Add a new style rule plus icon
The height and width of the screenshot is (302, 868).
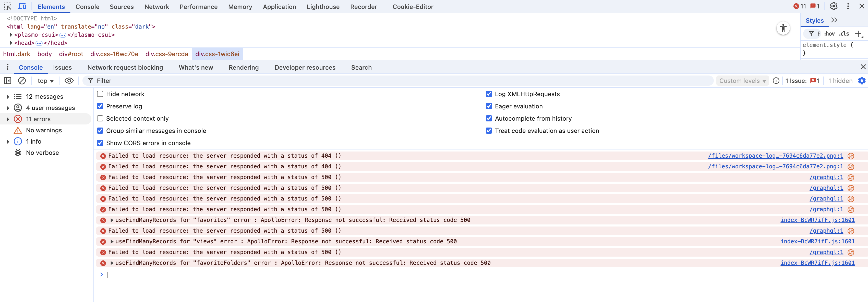click(859, 34)
